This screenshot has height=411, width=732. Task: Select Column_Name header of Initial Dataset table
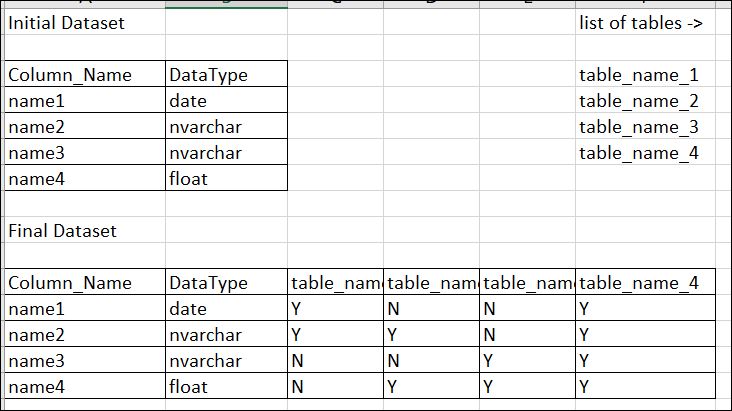click(x=70, y=75)
